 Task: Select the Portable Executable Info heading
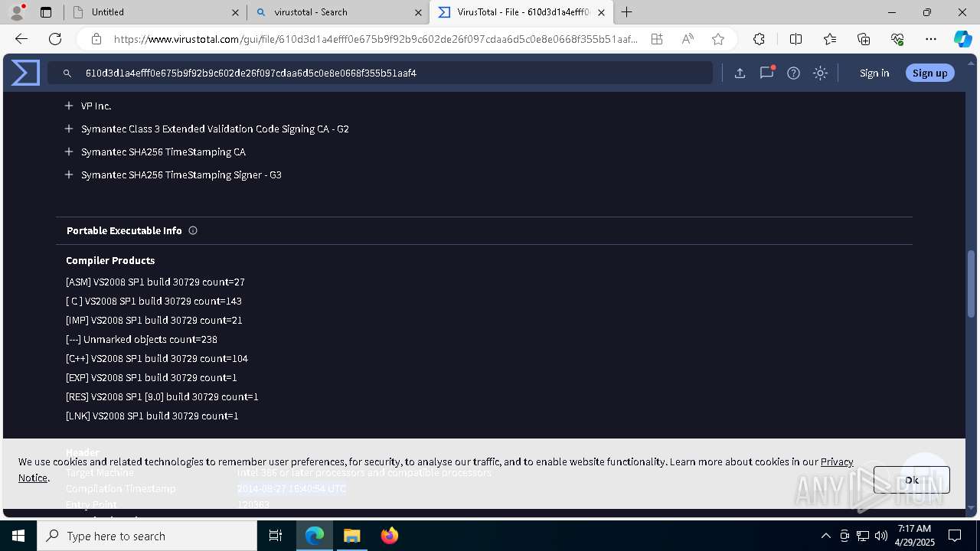124,230
